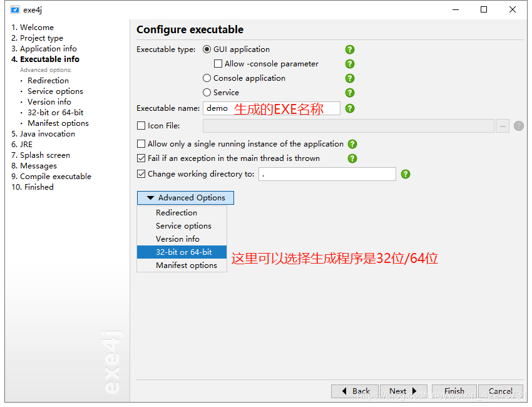Uncheck Change working directory to checkbox
Image resolution: width=532 pixels, height=407 pixels.
tap(141, 174)
